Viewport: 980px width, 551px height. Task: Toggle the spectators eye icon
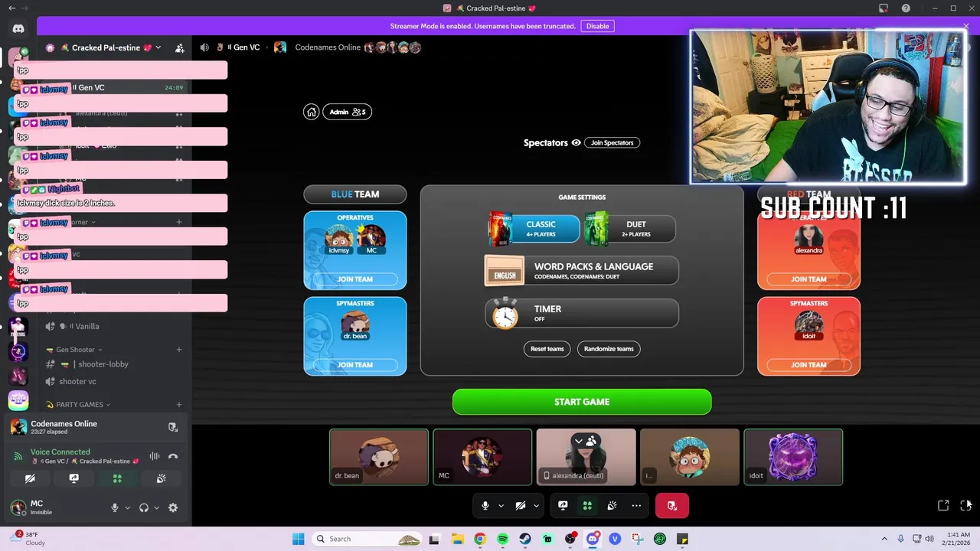click(x=577, y=142)
